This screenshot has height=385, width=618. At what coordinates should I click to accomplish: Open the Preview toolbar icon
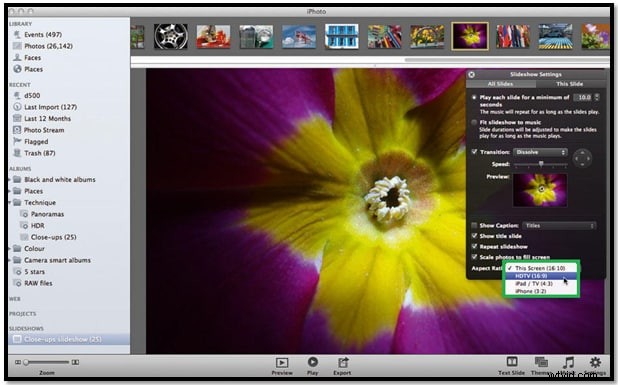click(282, 363)
